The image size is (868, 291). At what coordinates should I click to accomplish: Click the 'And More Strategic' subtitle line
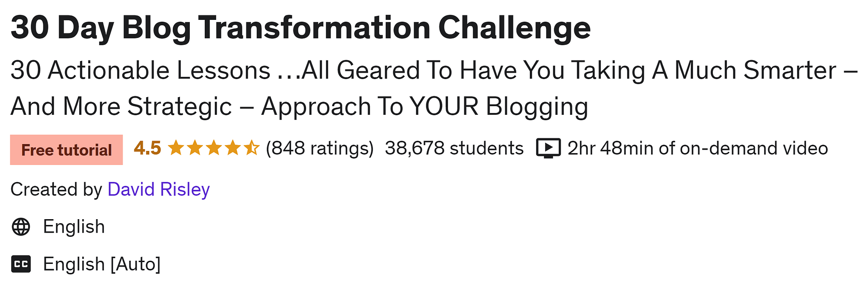[299, 107]
